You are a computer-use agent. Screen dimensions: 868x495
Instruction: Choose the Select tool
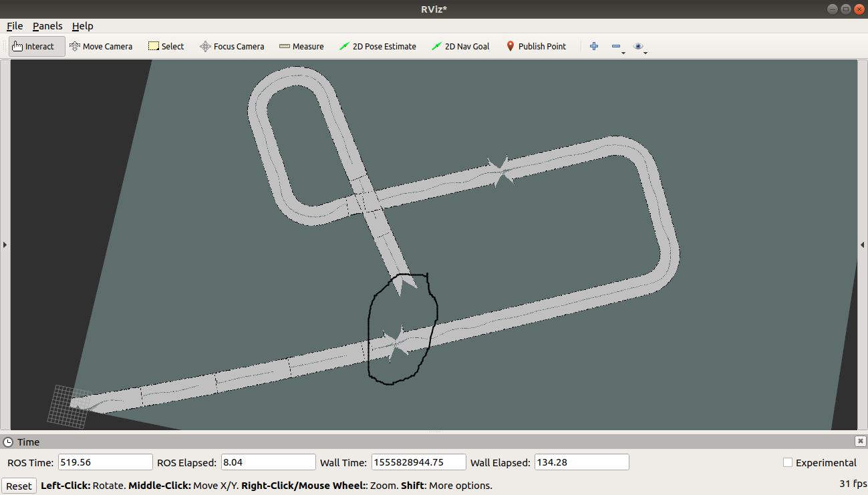point(166,46)
